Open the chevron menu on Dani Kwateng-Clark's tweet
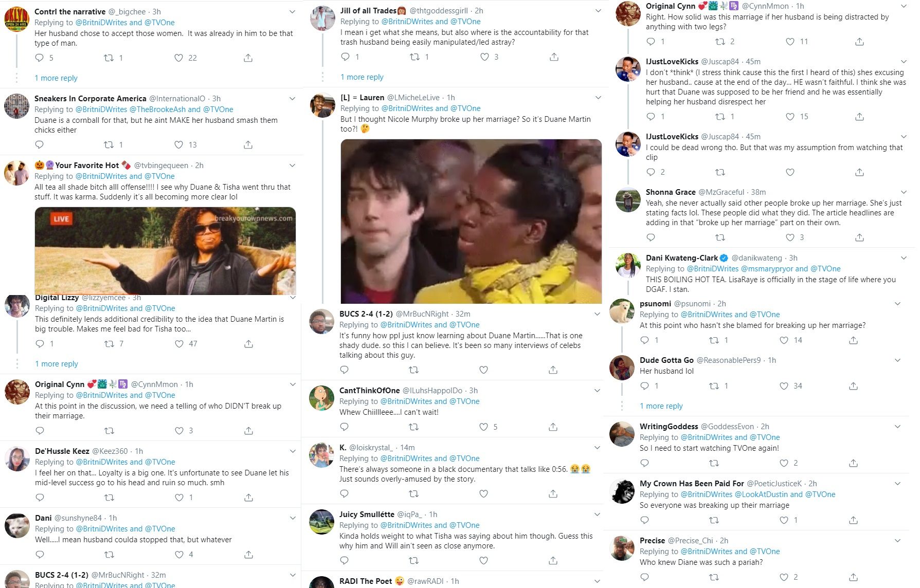The width and height of the screenshot is (920, 588). coord(904,258)
